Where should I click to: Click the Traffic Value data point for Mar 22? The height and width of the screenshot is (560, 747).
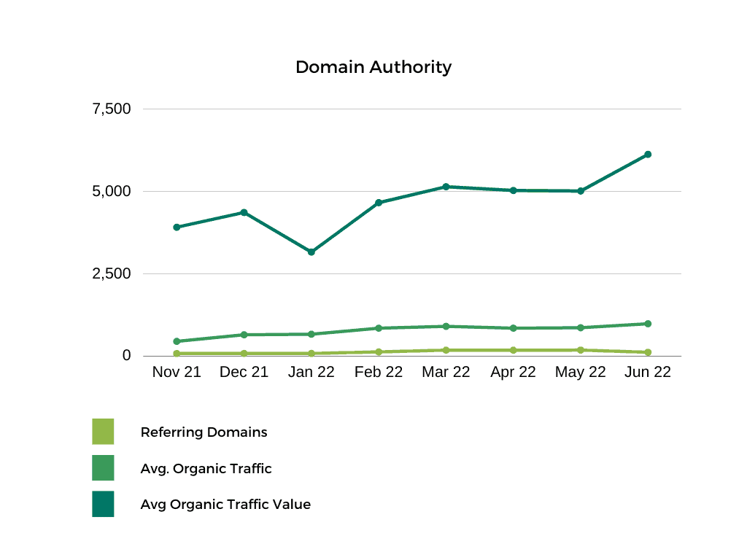(x=446, y=187)
